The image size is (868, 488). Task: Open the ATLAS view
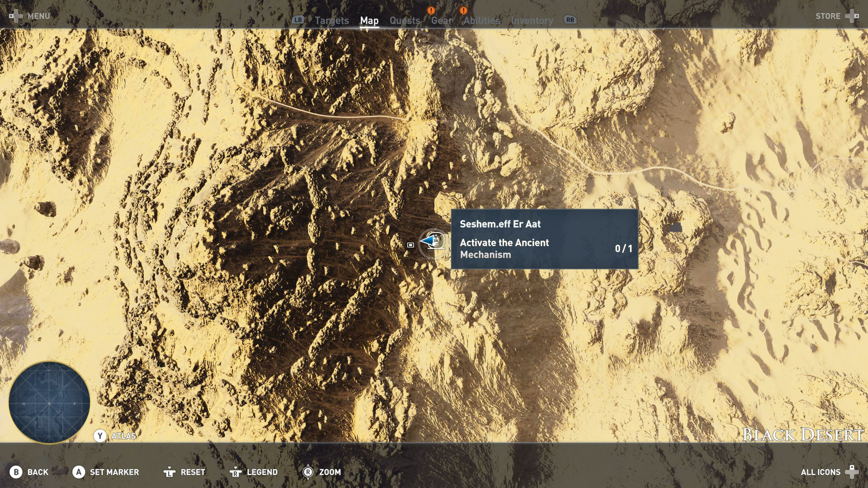pos(123,436)
